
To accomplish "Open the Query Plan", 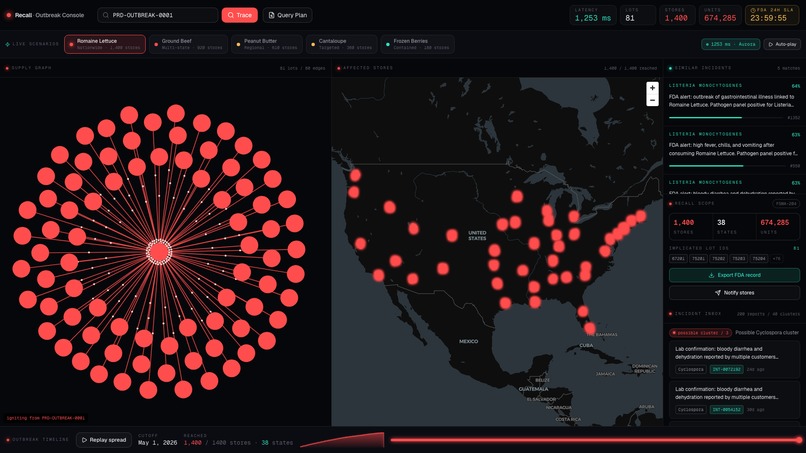I will tap(287, 15).
